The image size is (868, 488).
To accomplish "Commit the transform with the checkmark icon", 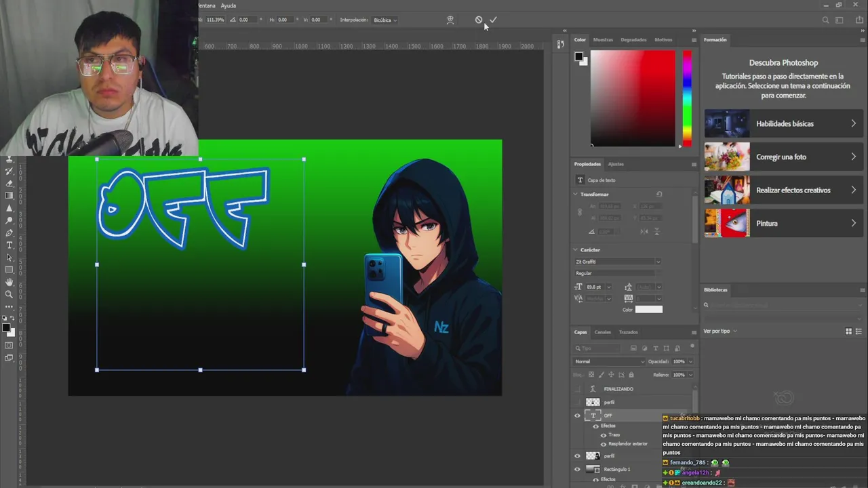I will coord(493,20).
